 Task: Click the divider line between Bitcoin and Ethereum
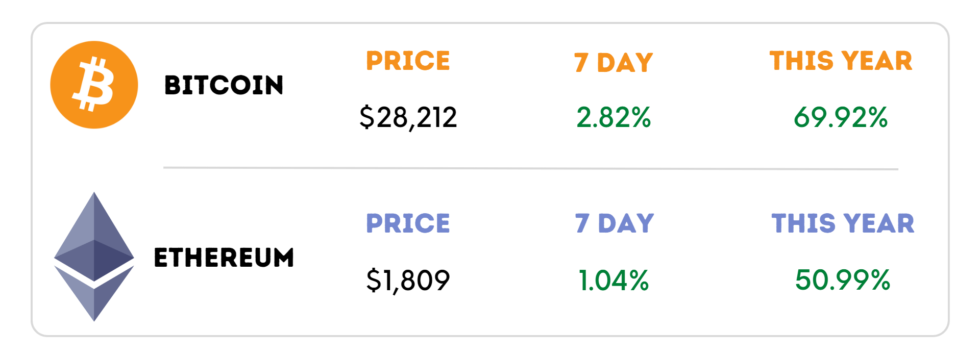[x=531, y=168]
